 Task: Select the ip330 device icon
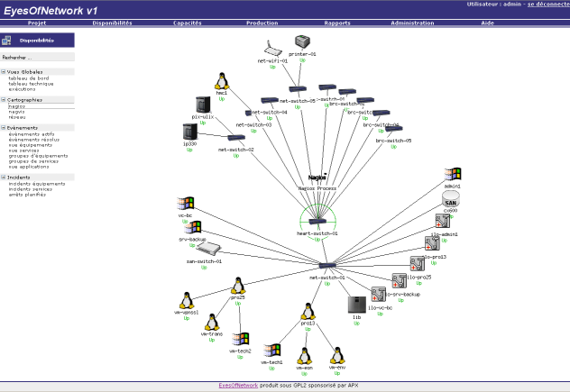189,132
